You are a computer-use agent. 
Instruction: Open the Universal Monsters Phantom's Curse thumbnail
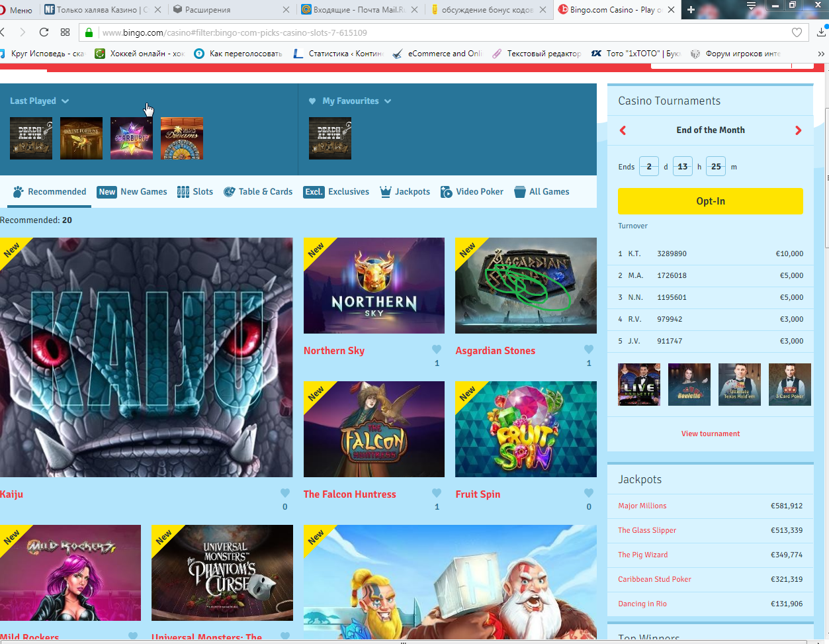click(222, 573)
